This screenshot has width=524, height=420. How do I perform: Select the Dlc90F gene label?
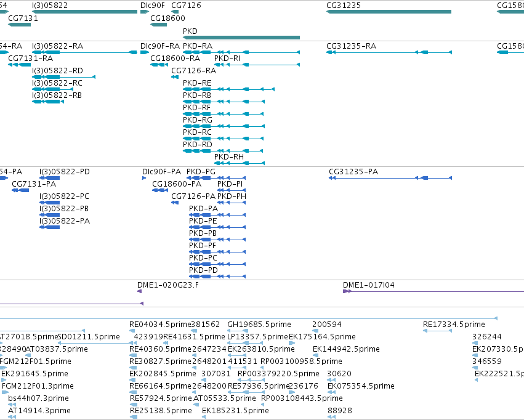pos(153,6)
